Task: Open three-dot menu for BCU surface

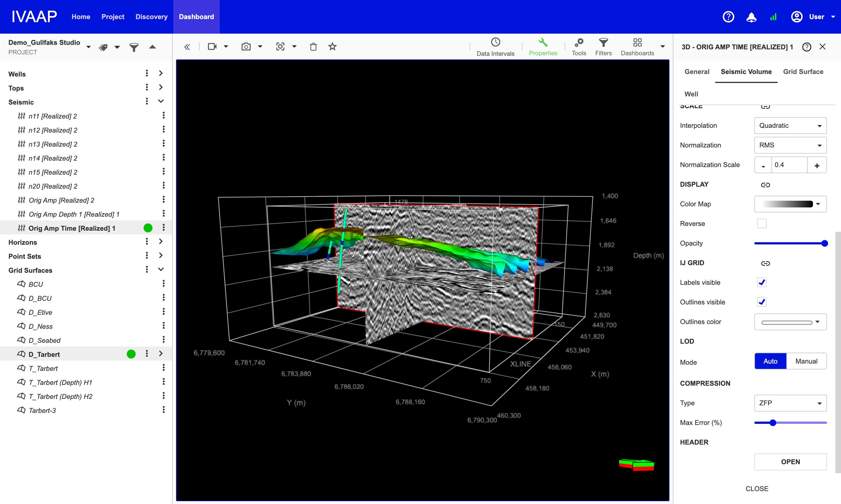Action: click(x=163, y=284)
